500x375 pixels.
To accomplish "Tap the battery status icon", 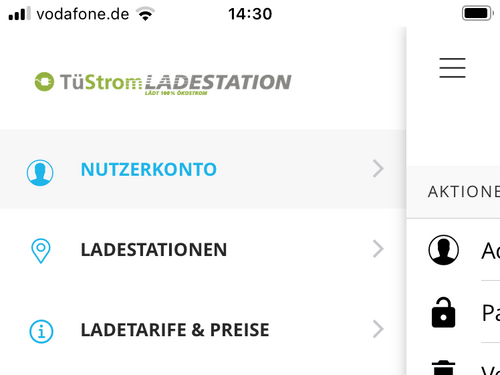I will coord(477,13).
